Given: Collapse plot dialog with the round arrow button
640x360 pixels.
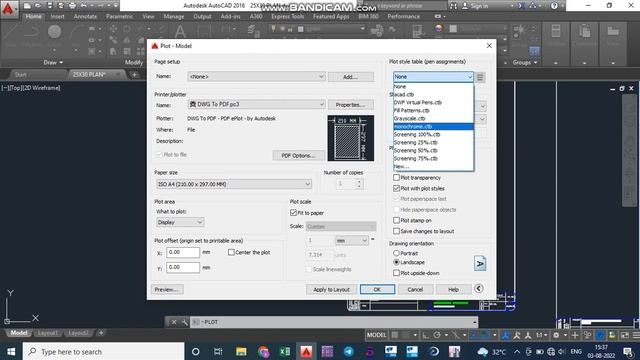Looking at the screenshot, I should point(479,289).
